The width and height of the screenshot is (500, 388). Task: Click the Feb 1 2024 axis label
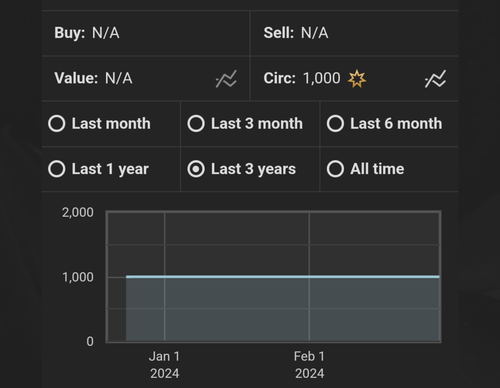(x=309, y=365)
